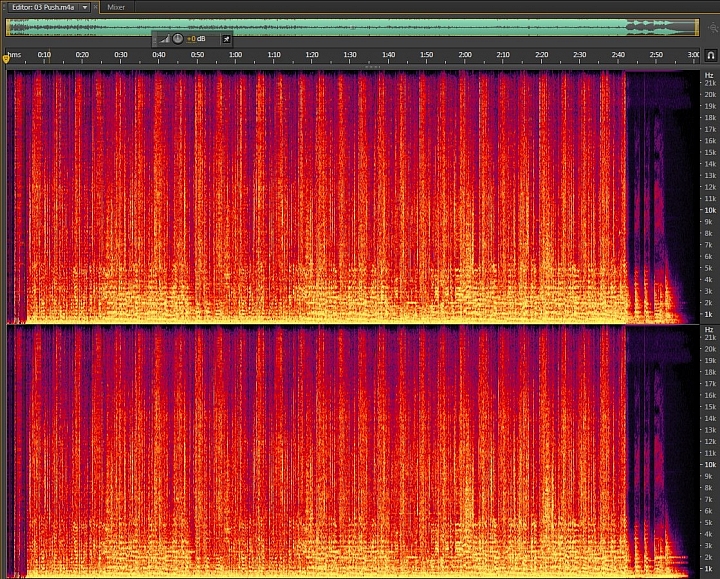Switch to the Mixer tab
720x579 pixels.
coord(116,7)
